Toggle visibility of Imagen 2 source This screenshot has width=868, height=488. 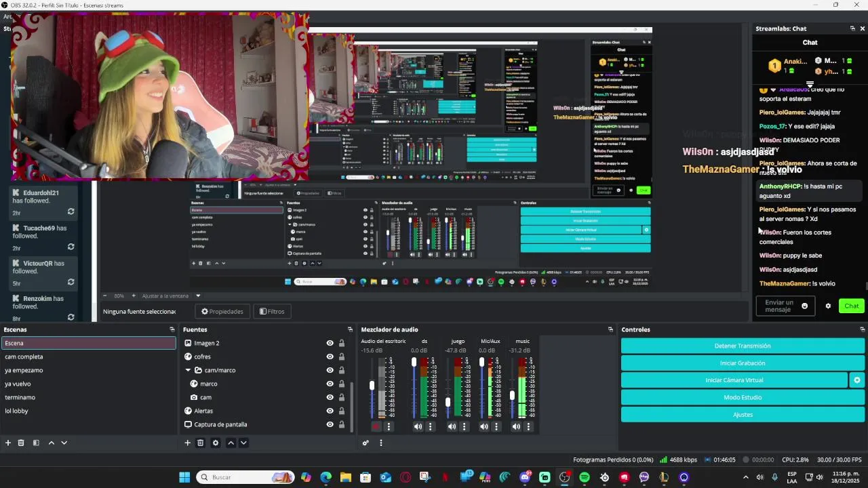tap(330, 343)
